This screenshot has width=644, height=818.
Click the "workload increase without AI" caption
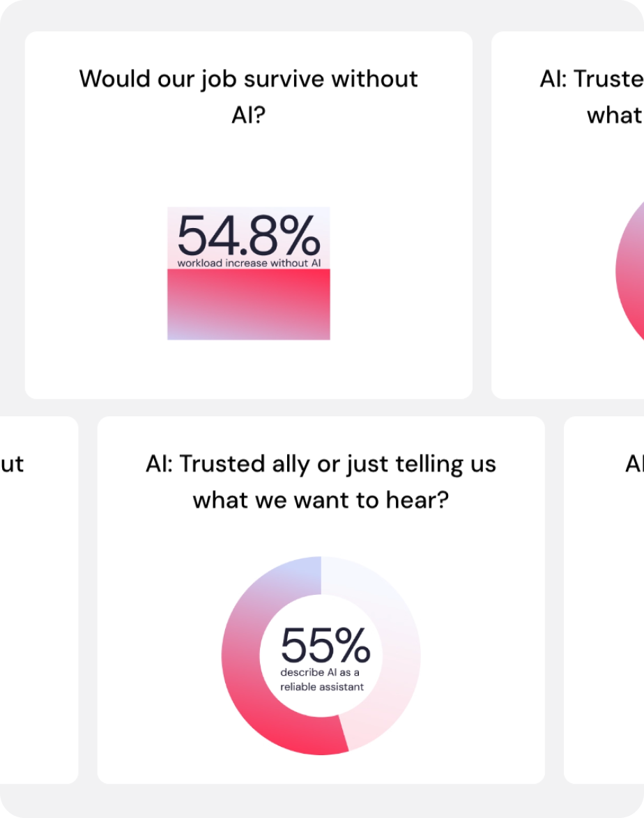point(248,263)
